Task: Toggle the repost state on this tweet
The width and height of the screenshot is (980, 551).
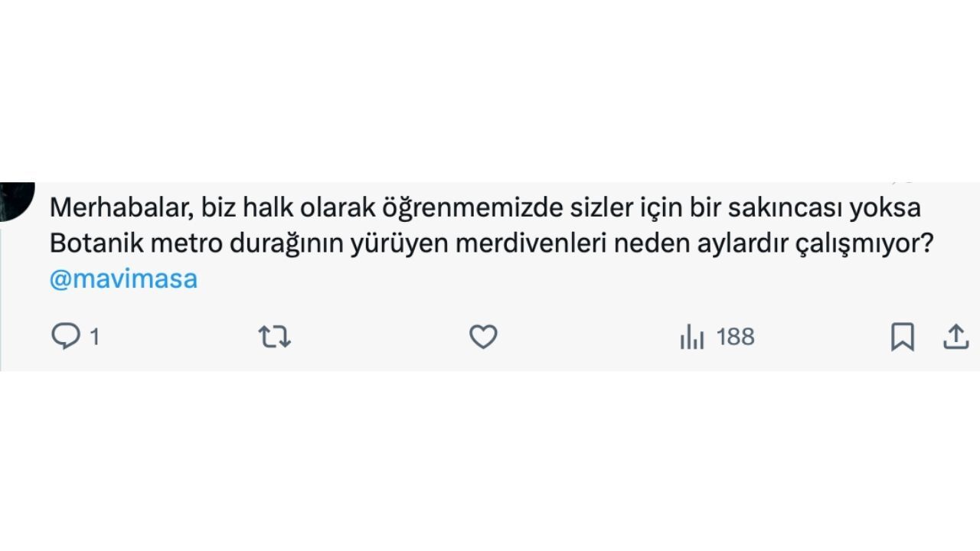Action: click(x=276, y=335)
